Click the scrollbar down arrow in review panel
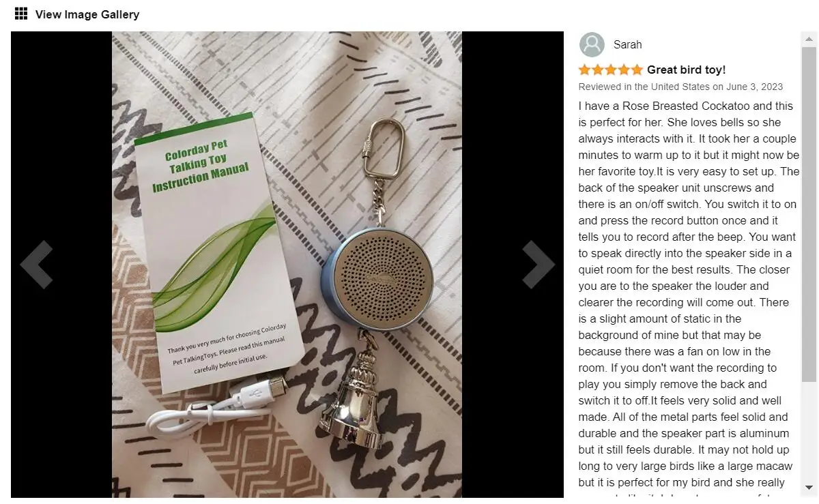Screen dimensions: 819x504 (x=809, y=488)
